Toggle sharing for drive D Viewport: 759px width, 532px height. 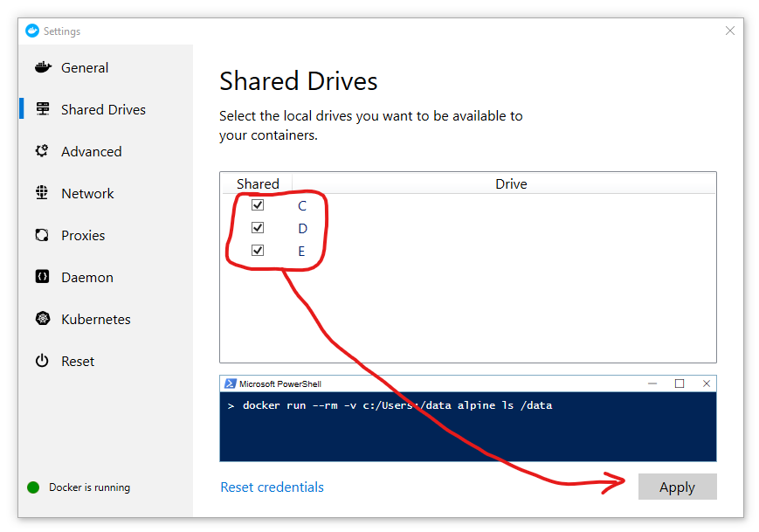click(258, 228)
